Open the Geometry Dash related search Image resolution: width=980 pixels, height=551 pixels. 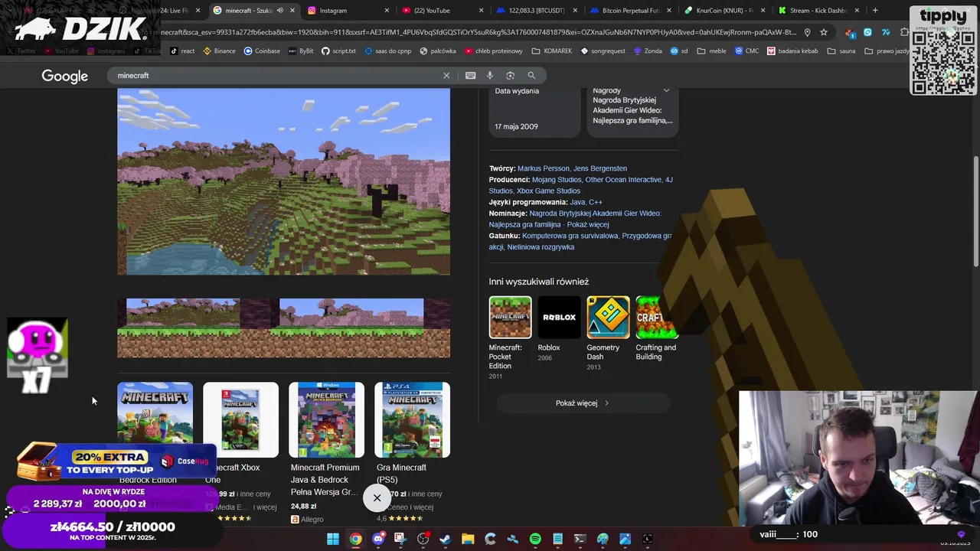(x=608, y=334)
